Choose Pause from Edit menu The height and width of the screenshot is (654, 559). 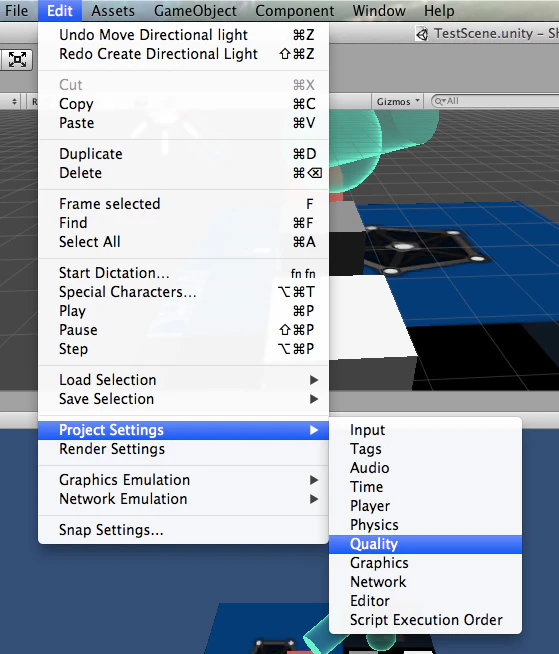184,330
